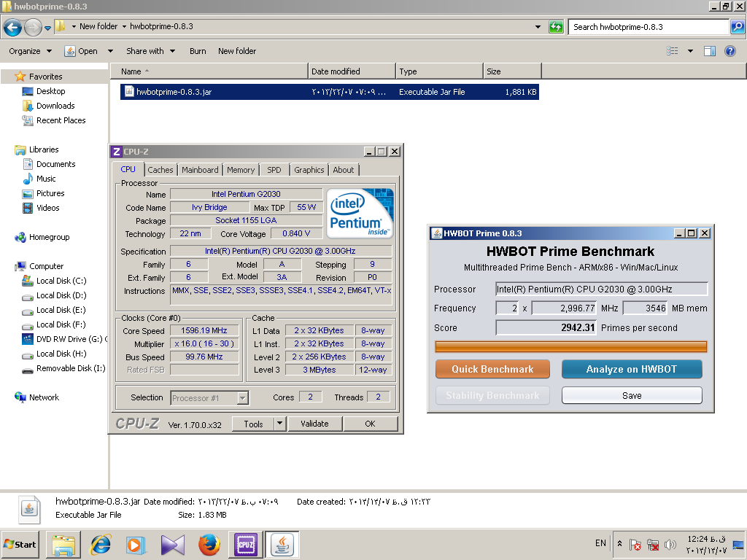Click the search magnifier icon

pyautogui.click(x=737, y=27)
